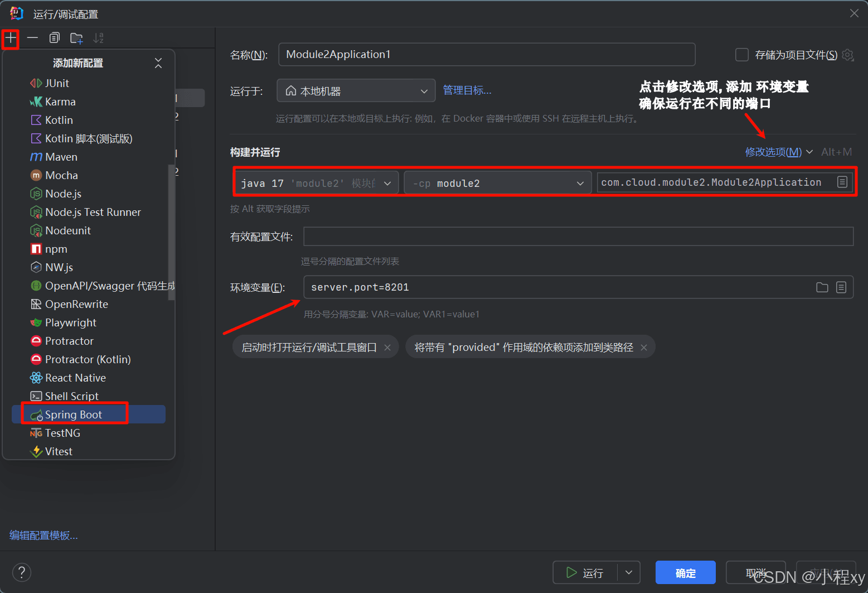The width and height of the screenshot is (868, 593).
Task: Focus the 有效配置文件 input field
Action: [x=578, y=237]
